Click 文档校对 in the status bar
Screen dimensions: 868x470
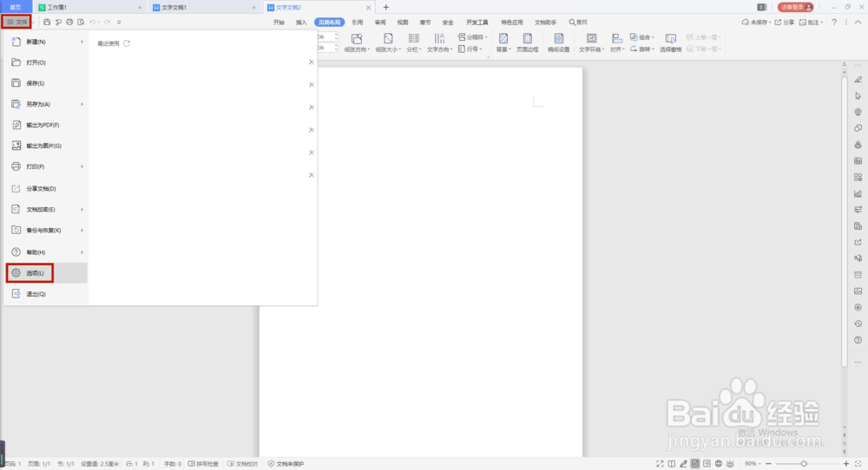(x=242, y=463)
